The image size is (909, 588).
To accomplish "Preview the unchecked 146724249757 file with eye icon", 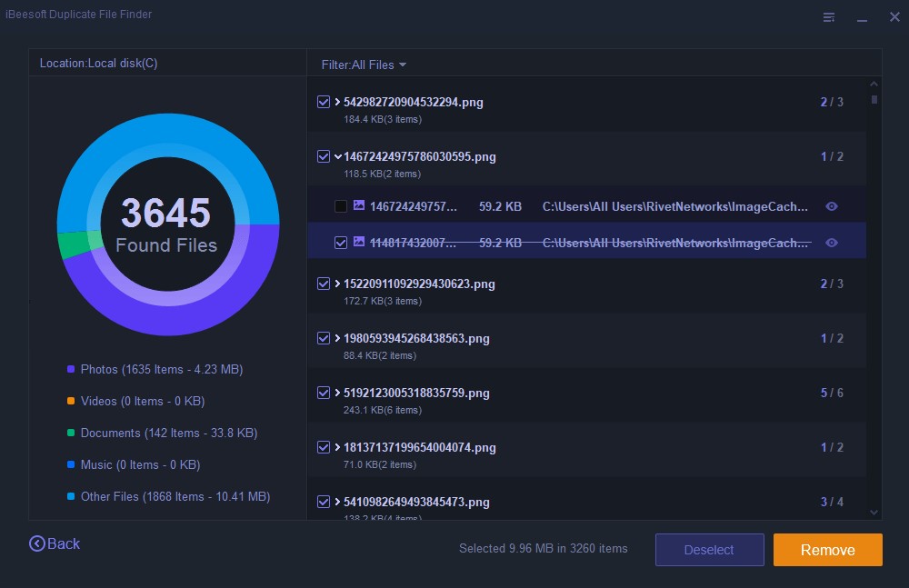I will (831, 206).
